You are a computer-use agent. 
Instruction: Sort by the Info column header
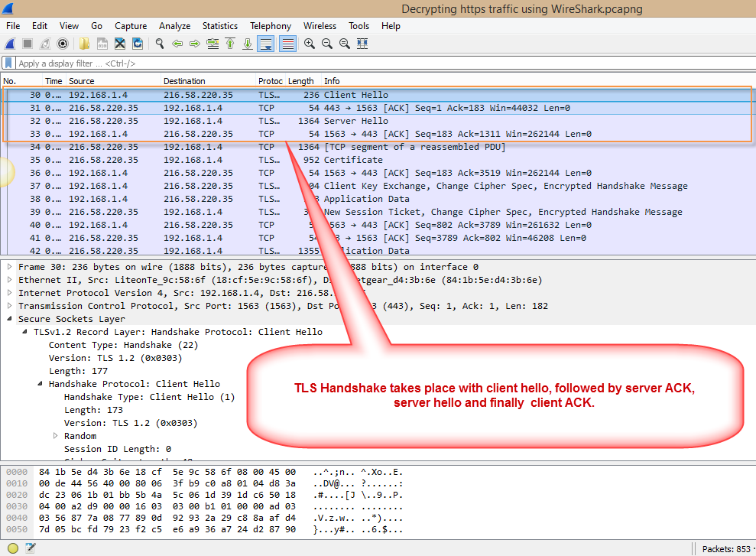tap(539, 81)
